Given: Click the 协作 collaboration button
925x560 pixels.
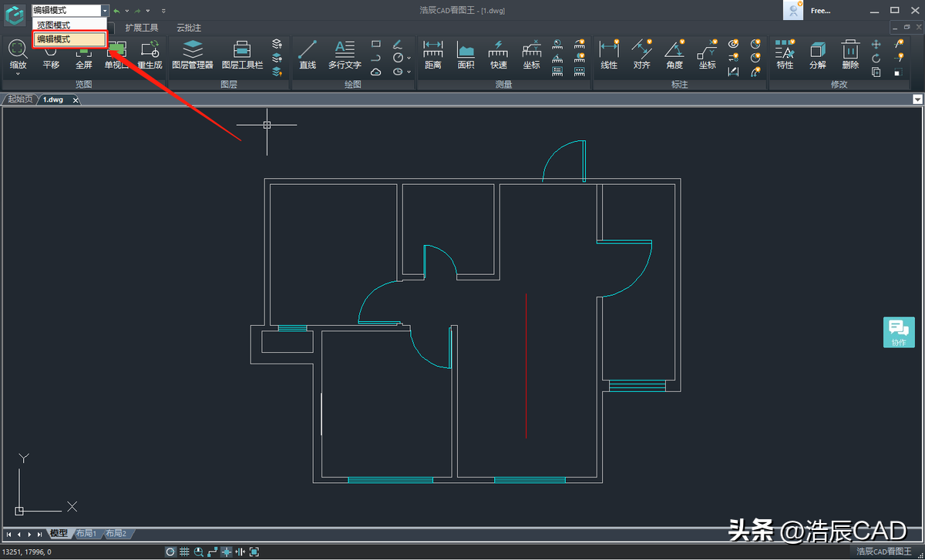Looking at the screenshot, I should click(x=899, y=332).
